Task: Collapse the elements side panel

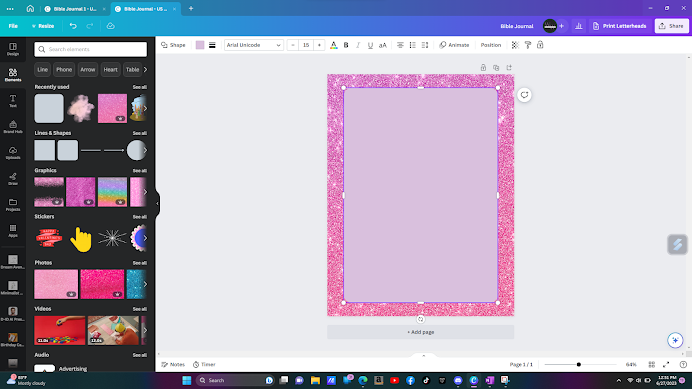Action: pos(157,204)
